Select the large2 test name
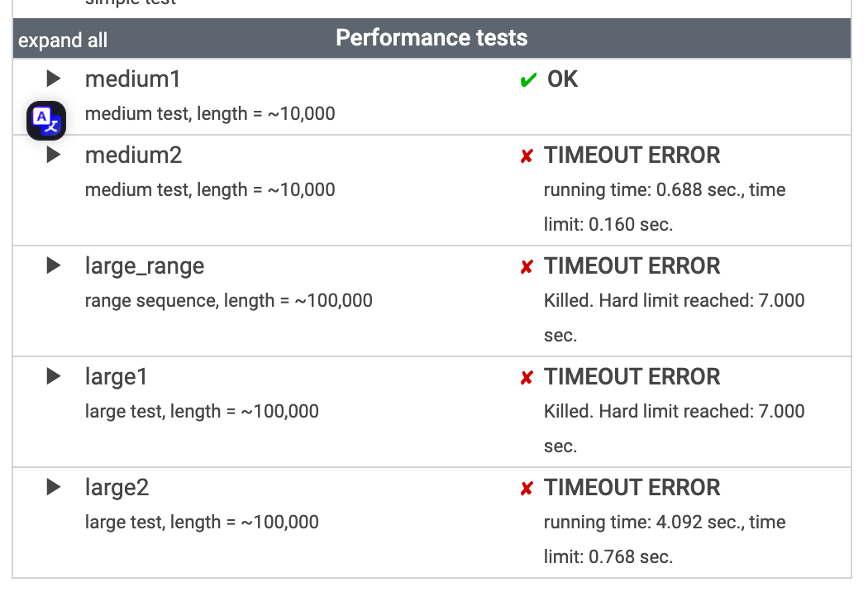 click(117, 488)
